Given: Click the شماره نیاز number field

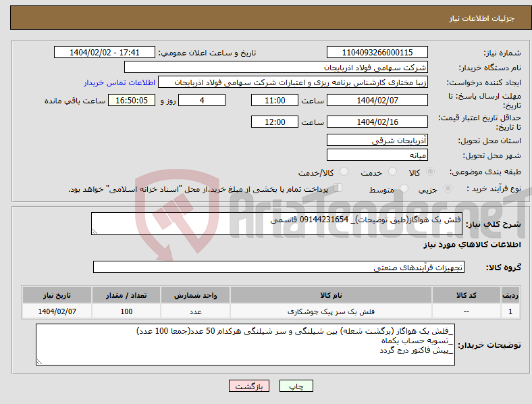Looking at the screenshot, I should pyautogui.click(x=377, y=52).
